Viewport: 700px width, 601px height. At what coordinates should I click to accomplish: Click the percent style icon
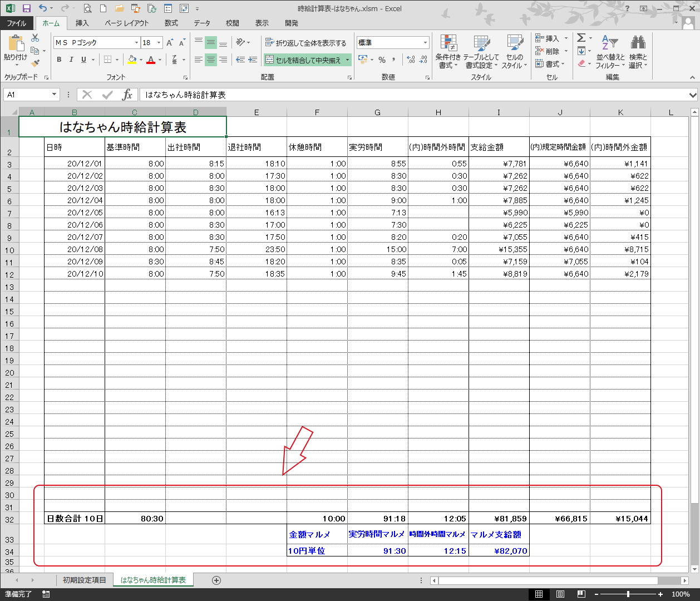(382, 60)
